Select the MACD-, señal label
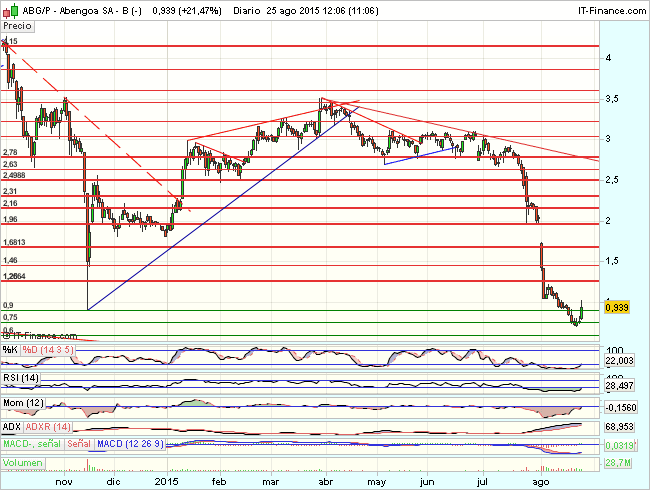 pyautogui.click(x=32, y=444)
